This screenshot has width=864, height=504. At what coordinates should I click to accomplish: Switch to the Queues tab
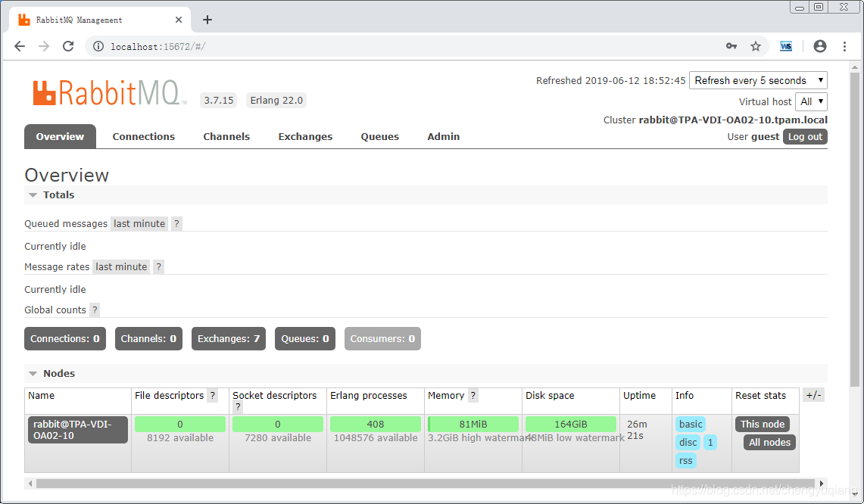click(379, 137)
